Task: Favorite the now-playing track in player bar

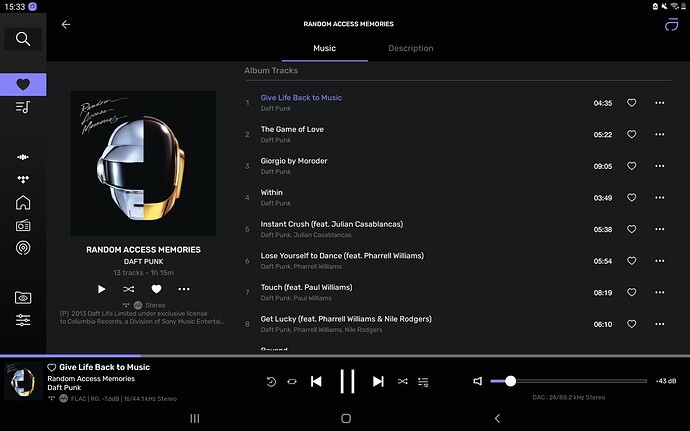Action: [x=51, y=367]
